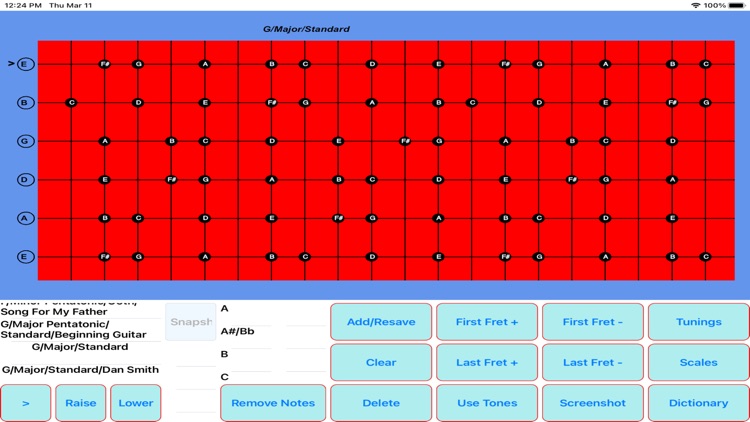The height and width of the screenshot is (422, 750).
Task: Select the 'G/Major/Standard' saved list entry
Action: [80, 347]
